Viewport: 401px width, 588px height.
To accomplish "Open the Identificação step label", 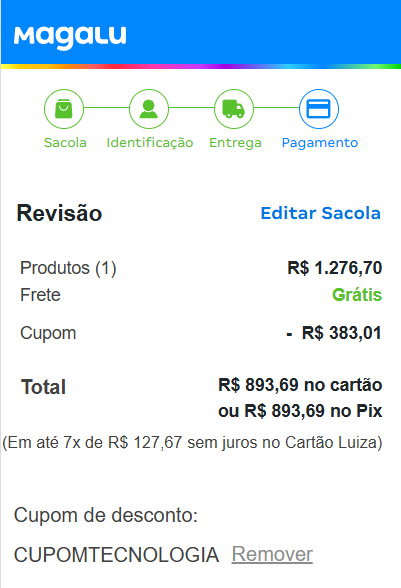I will coord(150,142).
